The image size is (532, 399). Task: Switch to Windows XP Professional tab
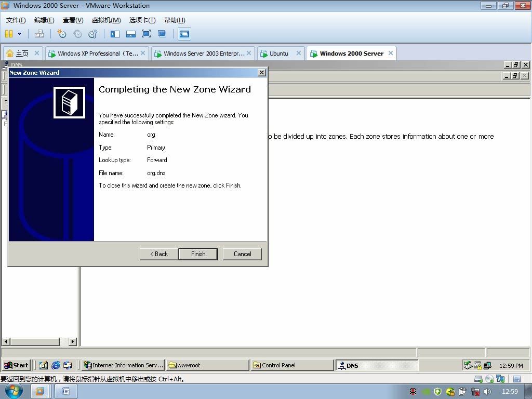(98, 54)
